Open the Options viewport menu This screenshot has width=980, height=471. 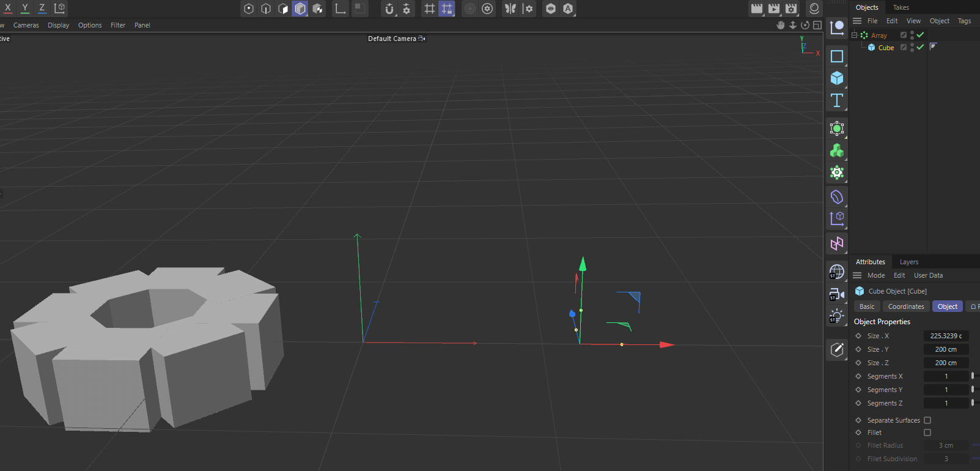click(90, 25)
